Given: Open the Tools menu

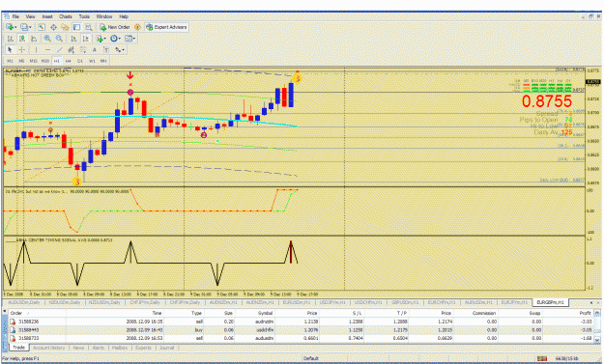Looking at the screenshot, I should point(84,16).
